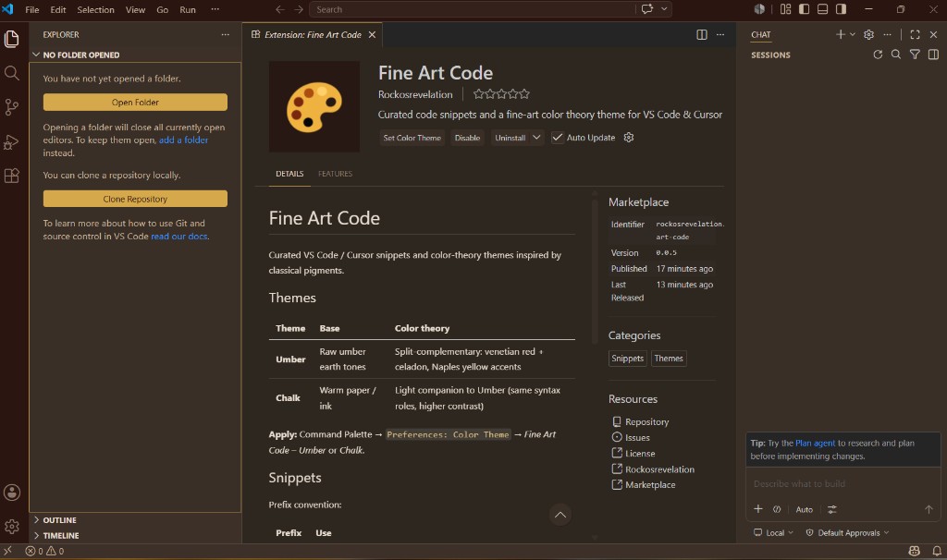Click the Set Color Theme button

pos(412,138)
